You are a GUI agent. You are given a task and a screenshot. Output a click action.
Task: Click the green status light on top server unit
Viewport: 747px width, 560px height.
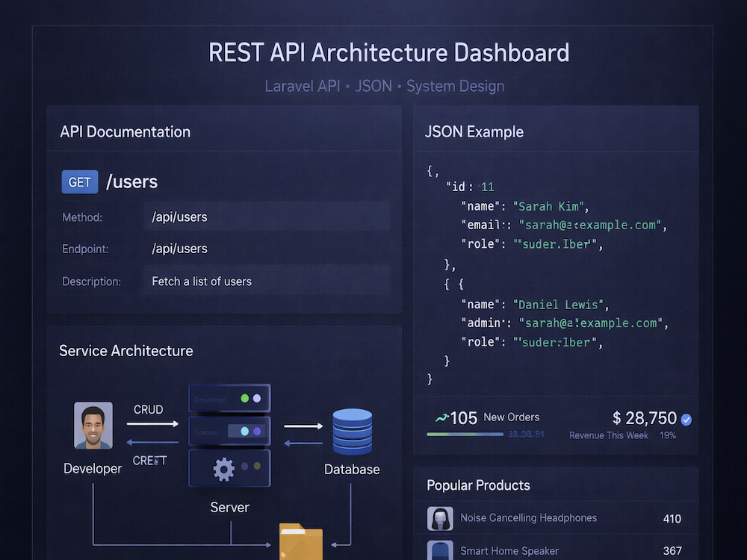[x=245, y=398]
